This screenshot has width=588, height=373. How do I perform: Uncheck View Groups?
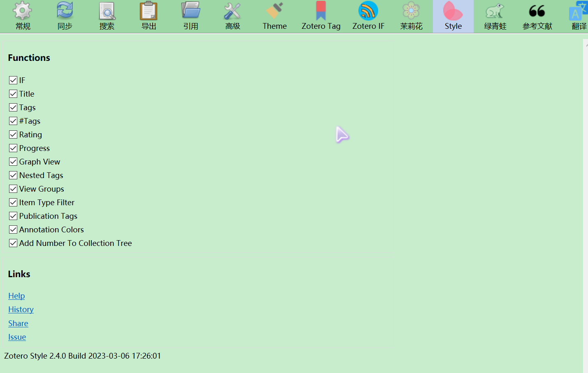coord(13,189)
